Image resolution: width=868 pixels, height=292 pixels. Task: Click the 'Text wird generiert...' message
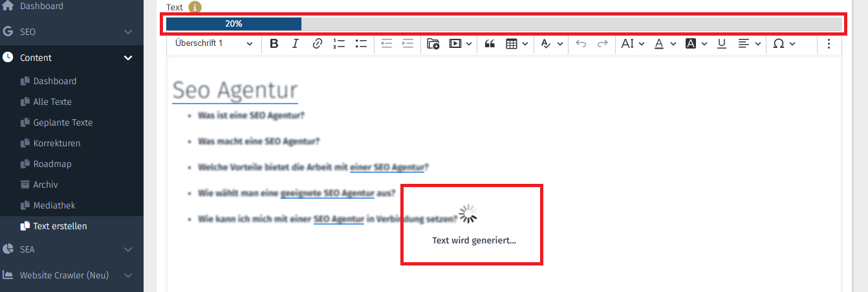[x=474, y=240]
